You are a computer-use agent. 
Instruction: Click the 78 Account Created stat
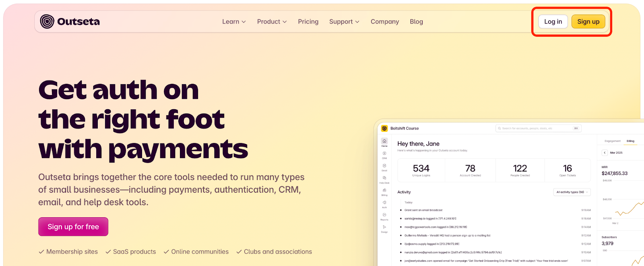[x=470, y=170]
